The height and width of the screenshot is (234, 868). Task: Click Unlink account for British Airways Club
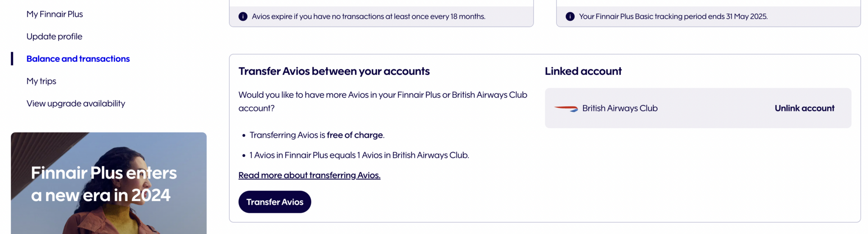coord(804,108)
